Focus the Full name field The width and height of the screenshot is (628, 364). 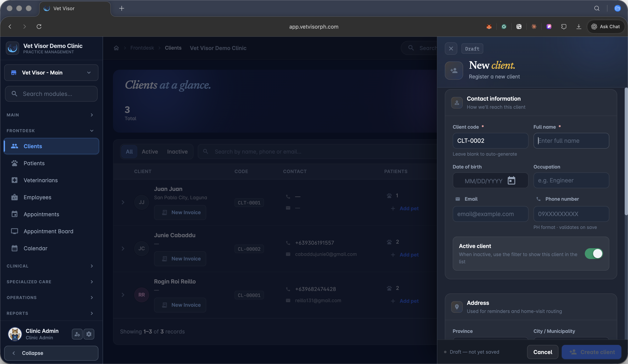point(571,141)
